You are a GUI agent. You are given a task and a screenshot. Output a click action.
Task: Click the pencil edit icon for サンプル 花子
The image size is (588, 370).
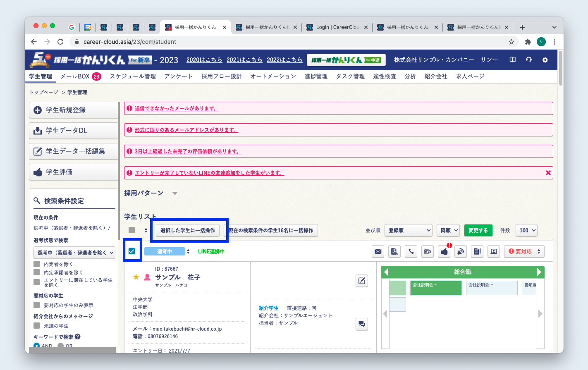click(361, 281)
